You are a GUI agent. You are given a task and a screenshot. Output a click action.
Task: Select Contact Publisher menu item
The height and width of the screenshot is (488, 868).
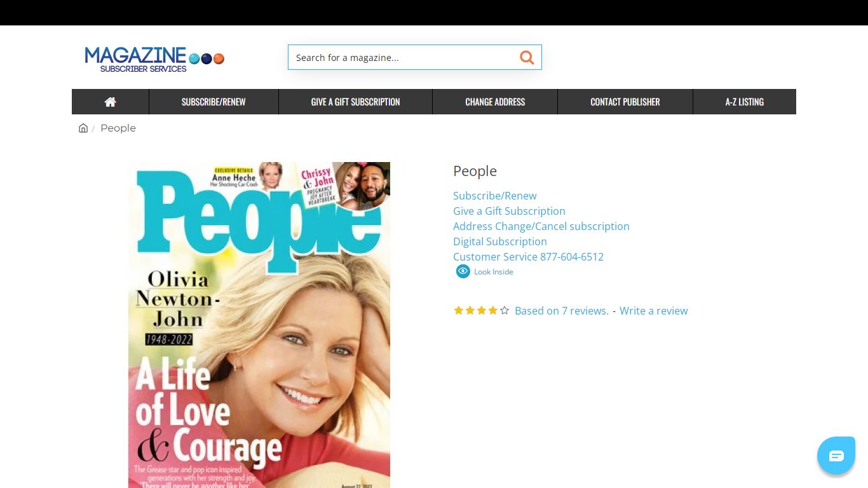[x=625, y=102]
